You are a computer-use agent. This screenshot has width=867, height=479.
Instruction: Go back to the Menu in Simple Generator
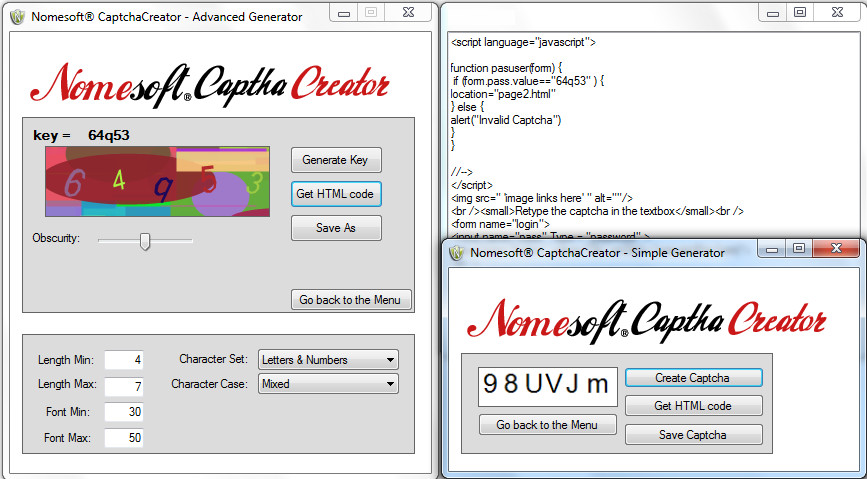547,425
